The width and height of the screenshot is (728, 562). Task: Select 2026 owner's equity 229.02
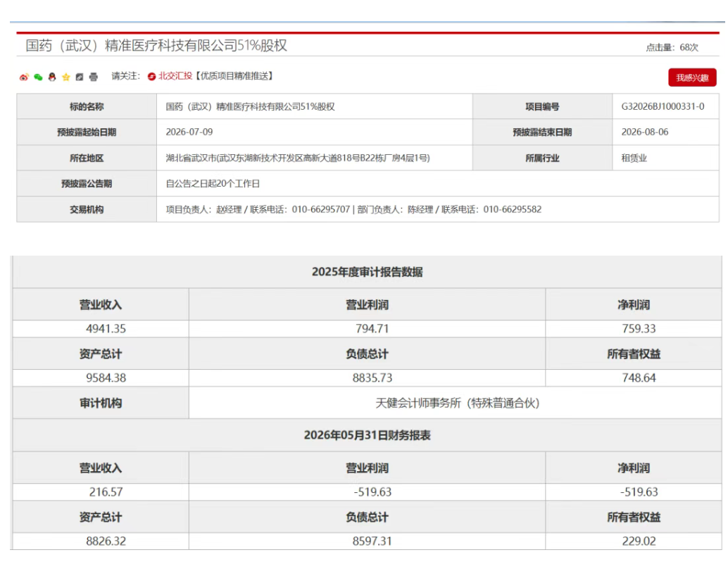[x=639, y=541]
